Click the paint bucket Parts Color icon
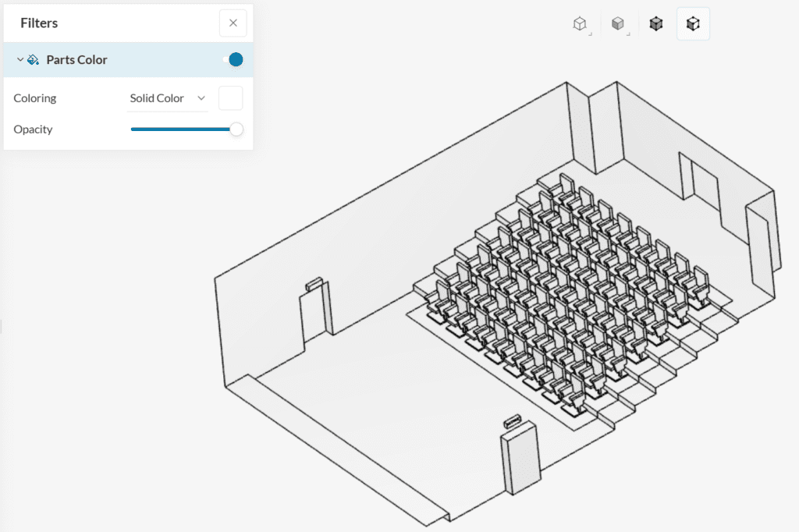This screenshot has width=799, height=532. [x=33, y=60]
